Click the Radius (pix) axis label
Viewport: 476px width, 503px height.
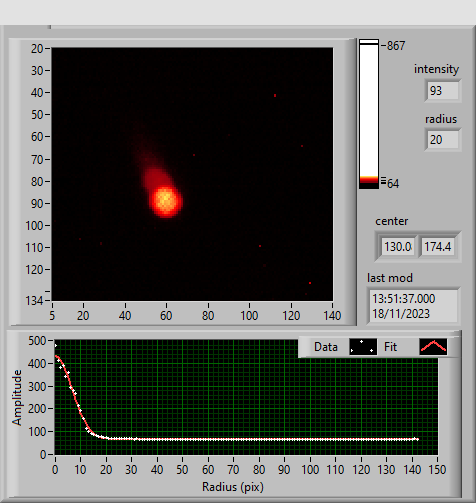point(233,487)
